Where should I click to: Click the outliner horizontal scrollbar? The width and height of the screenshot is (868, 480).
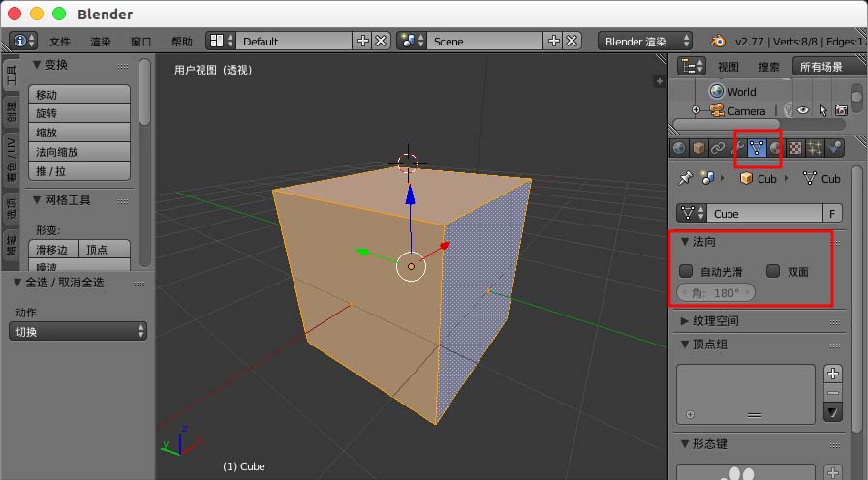[x=727, y=124]
